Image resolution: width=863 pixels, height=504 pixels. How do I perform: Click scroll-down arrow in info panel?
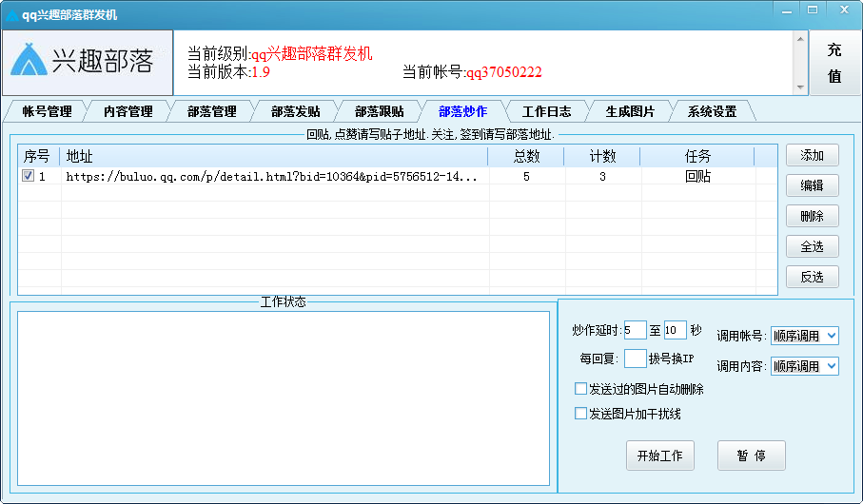click(x=799, y=87)
